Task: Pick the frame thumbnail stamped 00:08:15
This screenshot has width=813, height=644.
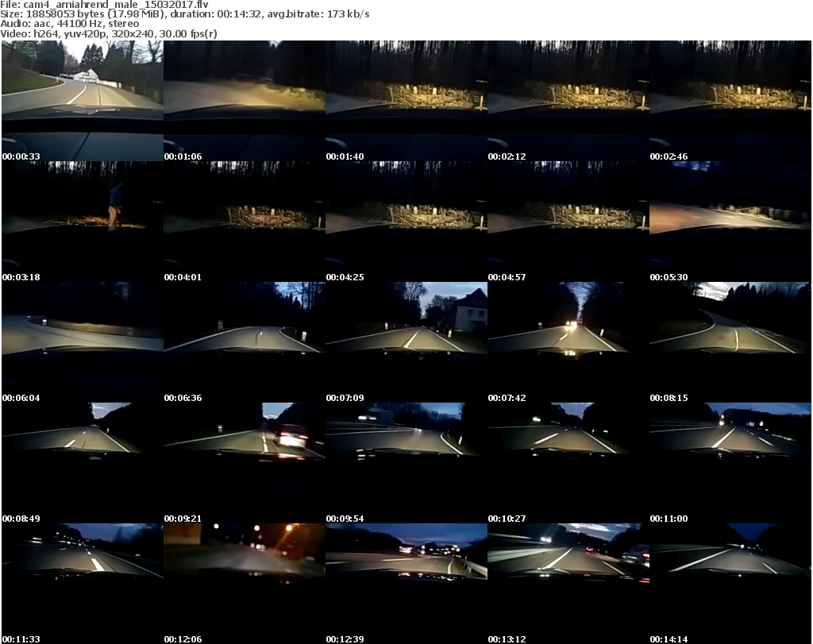Action: point(730,343)
